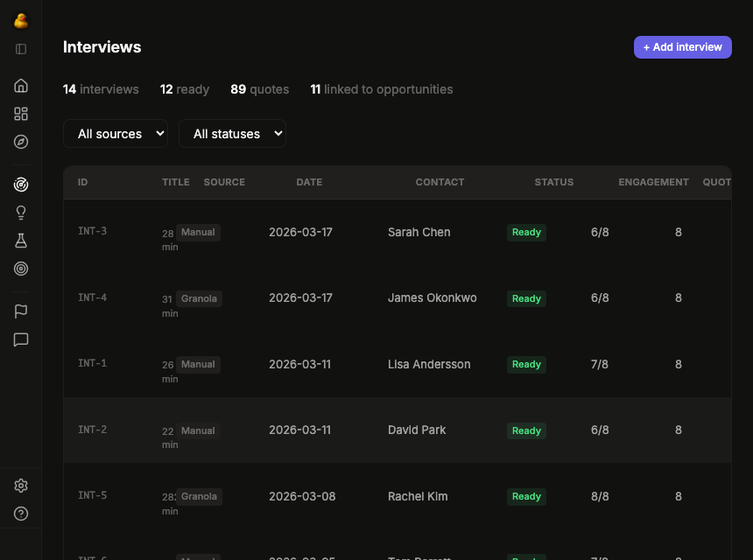Open the Home section in the sidebar
The height and width of the screenshot is (560, 753).
click(20, 85)
